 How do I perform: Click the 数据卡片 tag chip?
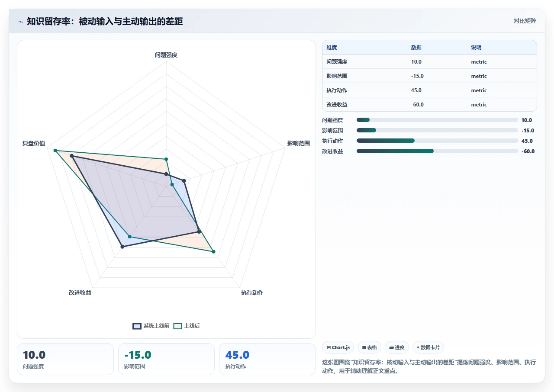point(428,347)
